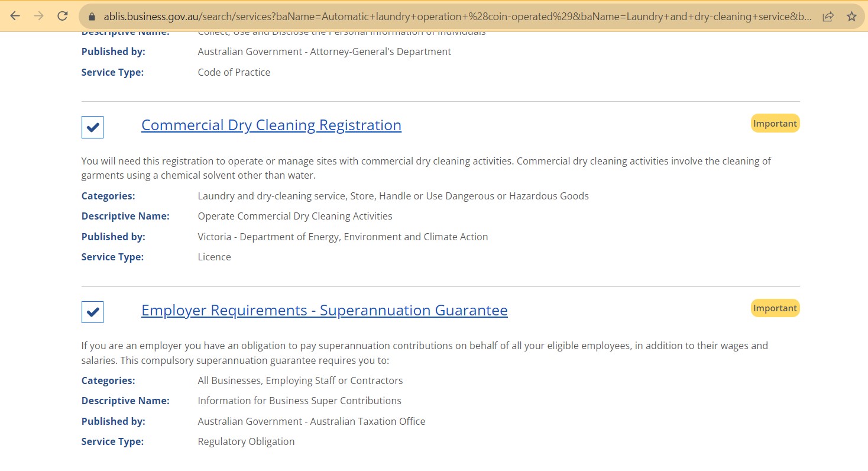This screenshot has width=868, height=471.
Task: Select 'Code of Practice' service type text
Action: [x=234, y=72]
